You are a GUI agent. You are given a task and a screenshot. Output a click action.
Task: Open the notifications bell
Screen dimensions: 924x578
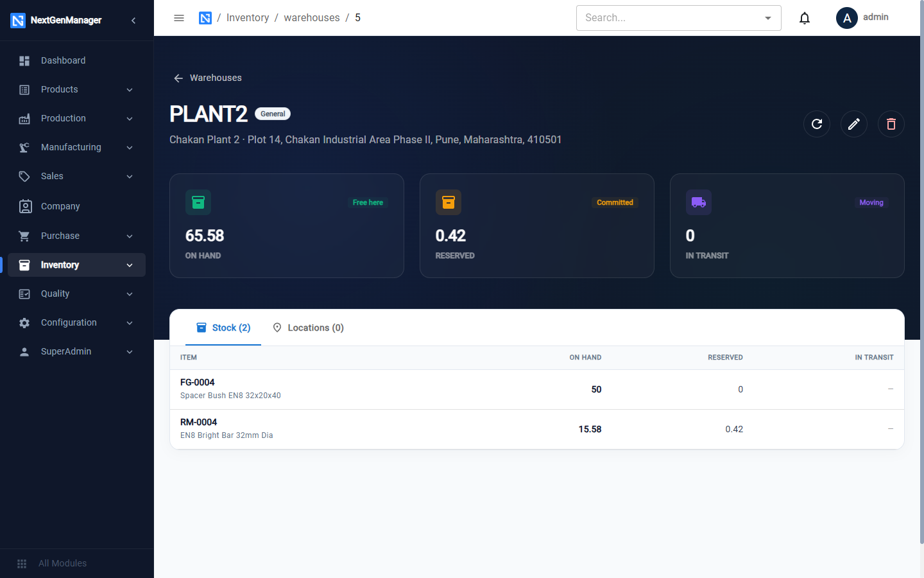coord(805,18)
